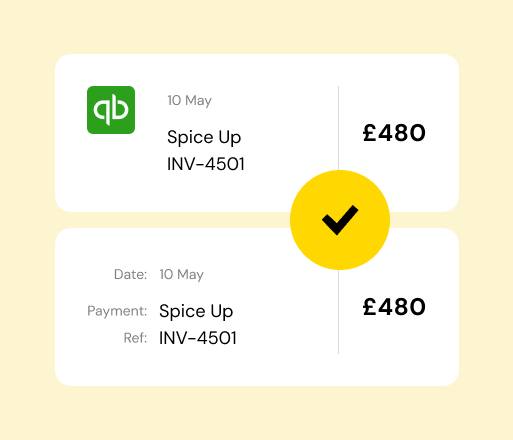Click Spice Up name on invoice card

[x=204, y=137]
